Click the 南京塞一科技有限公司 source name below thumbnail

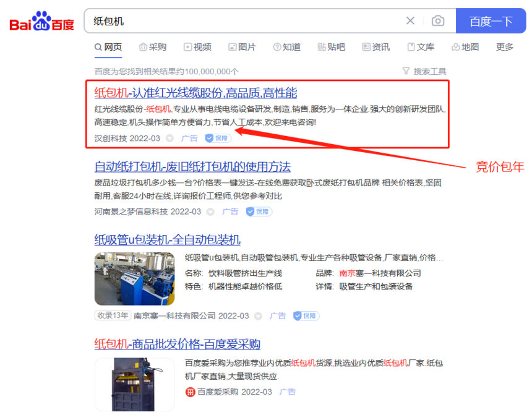[174, 316]
